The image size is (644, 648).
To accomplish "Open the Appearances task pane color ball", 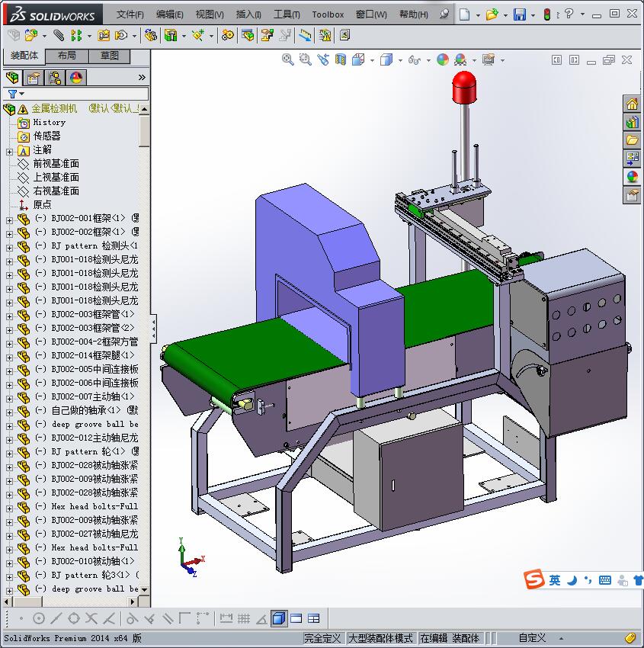I will pos(632,176).
